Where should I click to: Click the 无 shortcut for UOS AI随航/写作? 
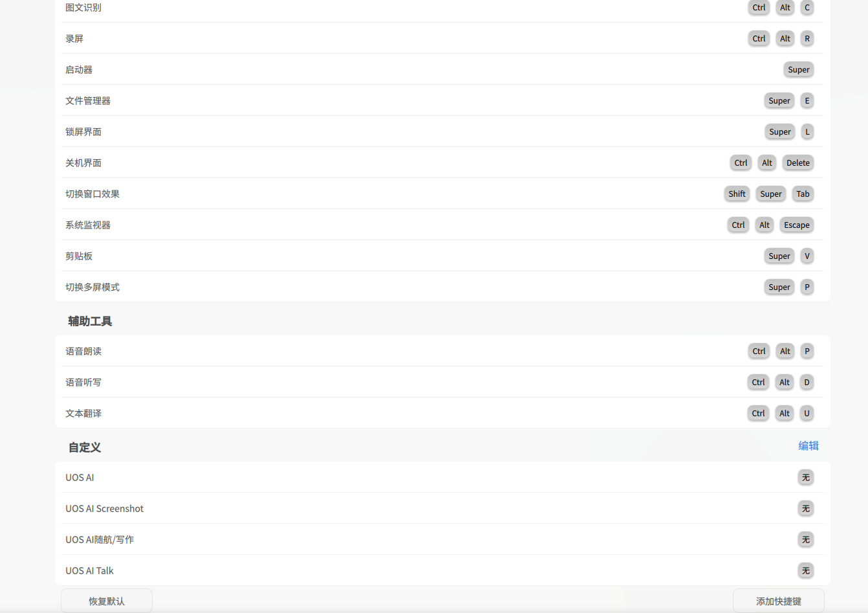806,539
